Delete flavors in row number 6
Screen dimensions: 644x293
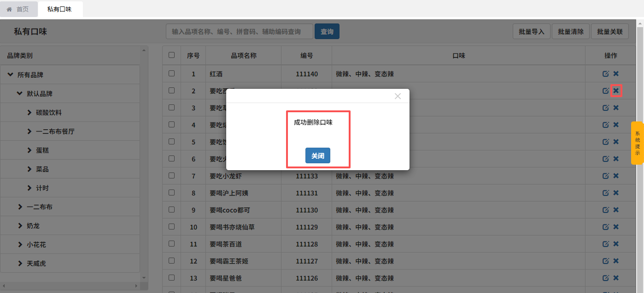pos(616,159)
